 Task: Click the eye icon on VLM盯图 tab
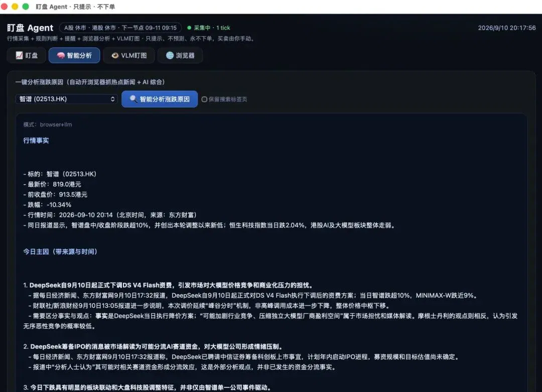[115, 55]
